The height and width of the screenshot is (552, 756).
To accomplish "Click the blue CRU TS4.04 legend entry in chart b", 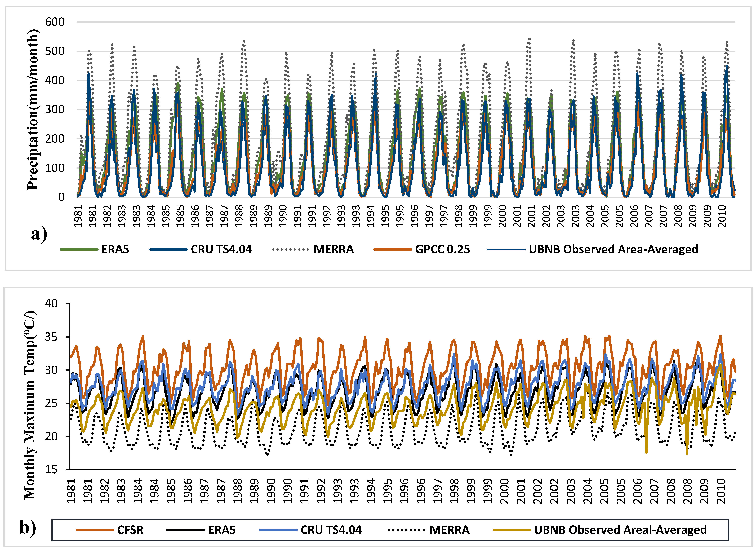I will click(x=278, y=530).
